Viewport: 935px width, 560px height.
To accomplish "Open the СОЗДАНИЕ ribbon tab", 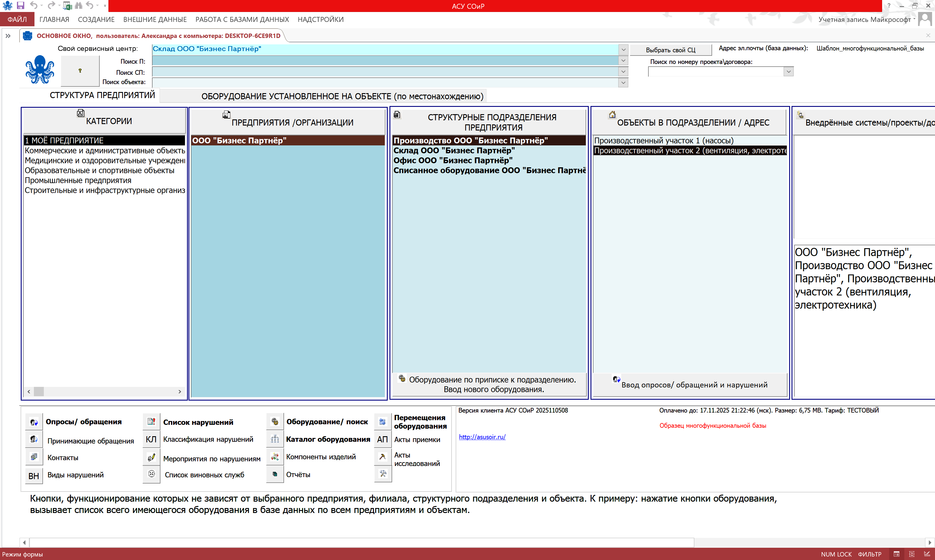I will (96, 19).
